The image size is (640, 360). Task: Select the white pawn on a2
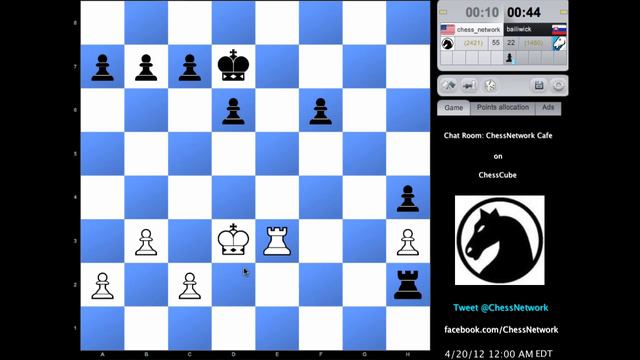pyautogui.click(x=102, y=286)
